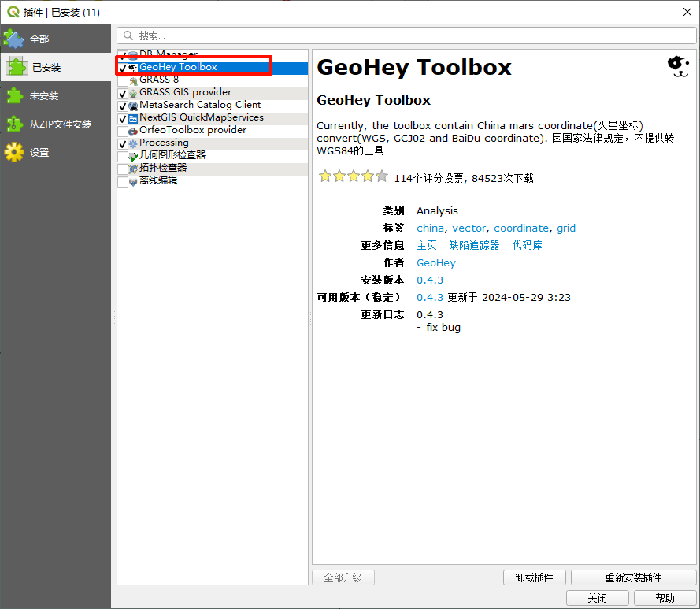Select the OrfeoToolbox provider row text
The width and height of the screenshot is (700, 609).
193,130
